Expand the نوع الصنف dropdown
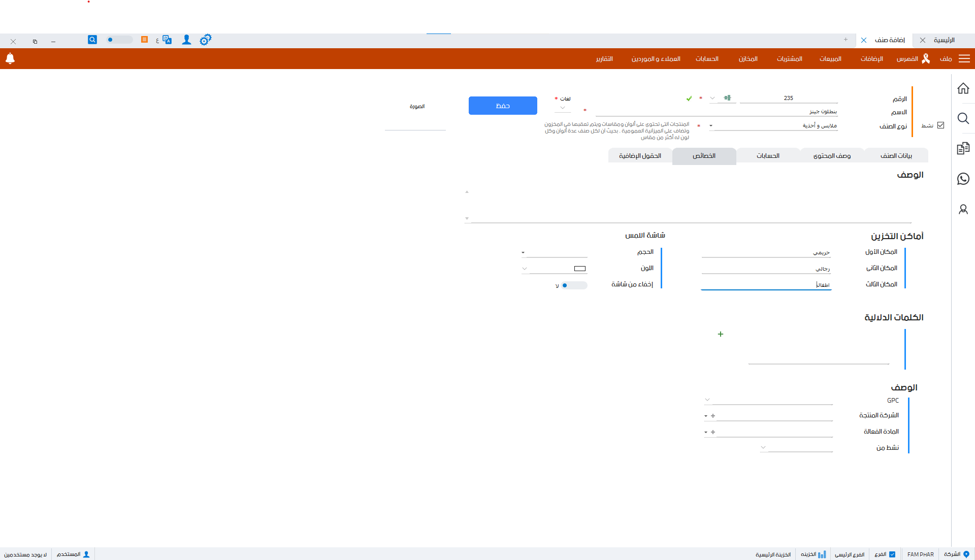The width and height of the screenshot is (975, 560). click(711, 126)
